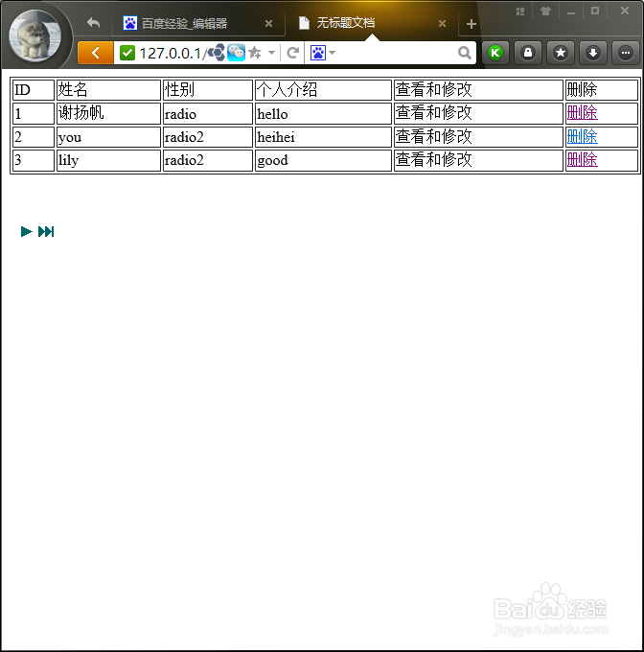The width and height of the screenshot is (644, 652).
Task: Click the magnifier search icon
Action: point(464,53)
